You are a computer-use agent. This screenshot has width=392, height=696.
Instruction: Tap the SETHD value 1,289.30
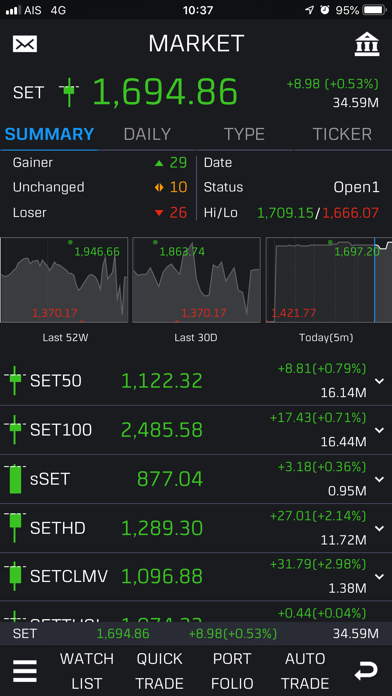(x=162, y=528)
